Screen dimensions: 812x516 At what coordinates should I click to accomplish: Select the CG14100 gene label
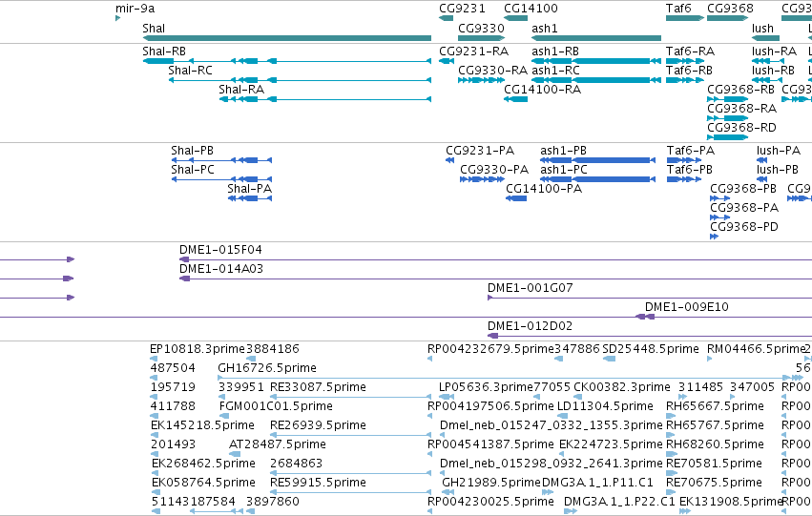[x=531, y=9]
